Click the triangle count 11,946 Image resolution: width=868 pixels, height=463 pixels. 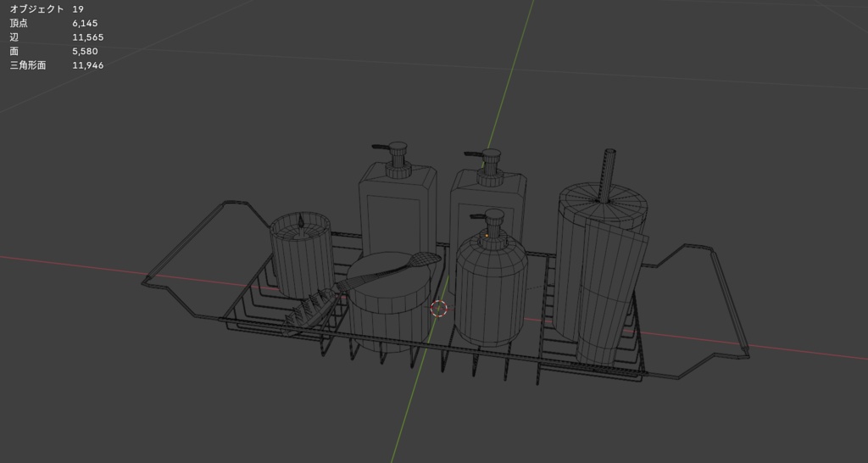pos(87,64)
